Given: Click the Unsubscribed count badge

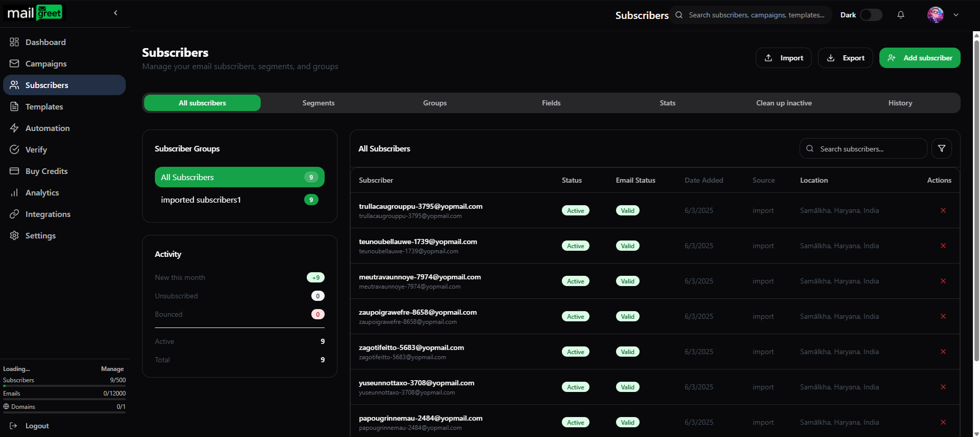Looking at the screenshot, I should click(318, 296).
